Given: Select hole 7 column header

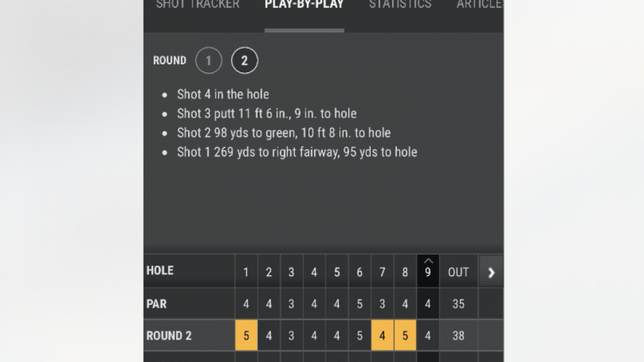Looking at the screenshot, I should tap(382, 272).
